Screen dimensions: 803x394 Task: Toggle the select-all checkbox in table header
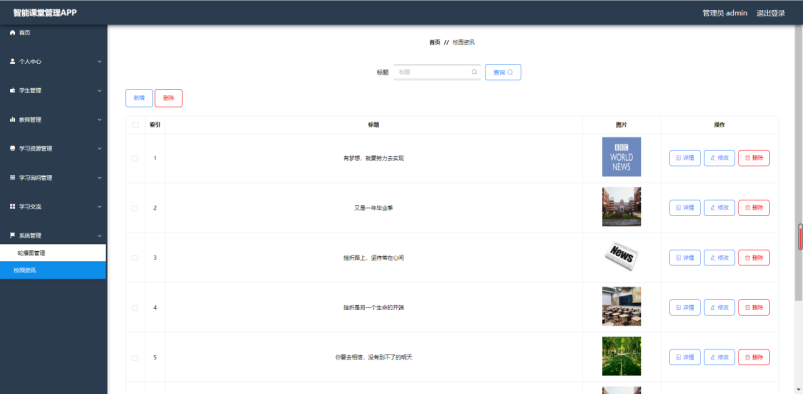click(x=135, y=125)
